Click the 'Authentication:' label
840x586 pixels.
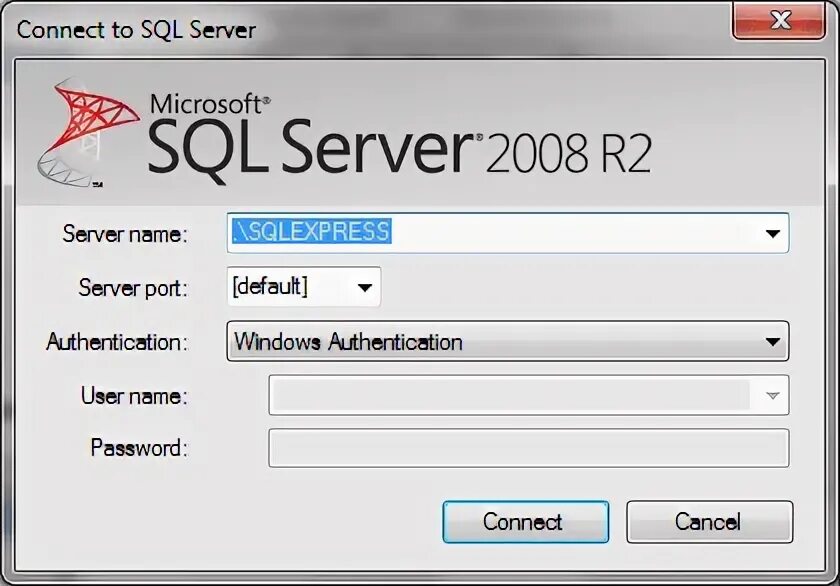117,342
